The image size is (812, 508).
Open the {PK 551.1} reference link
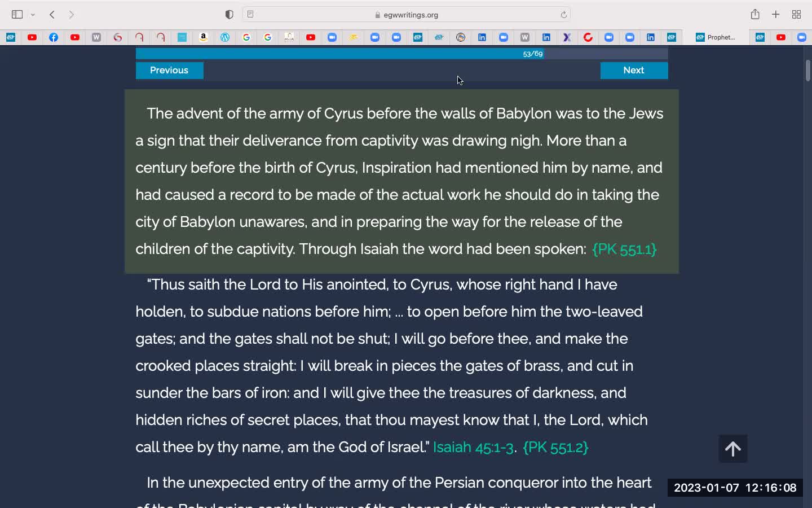pos(624,249)
